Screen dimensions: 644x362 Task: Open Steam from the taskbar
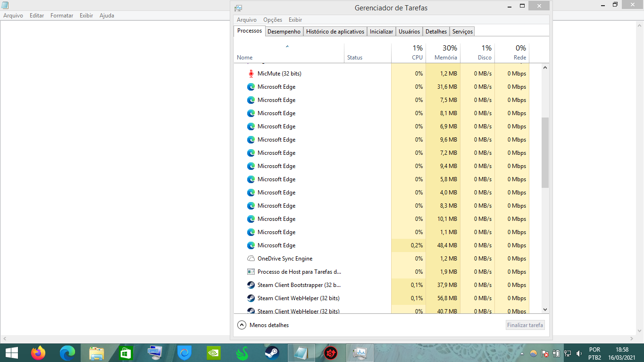point(272,353)
